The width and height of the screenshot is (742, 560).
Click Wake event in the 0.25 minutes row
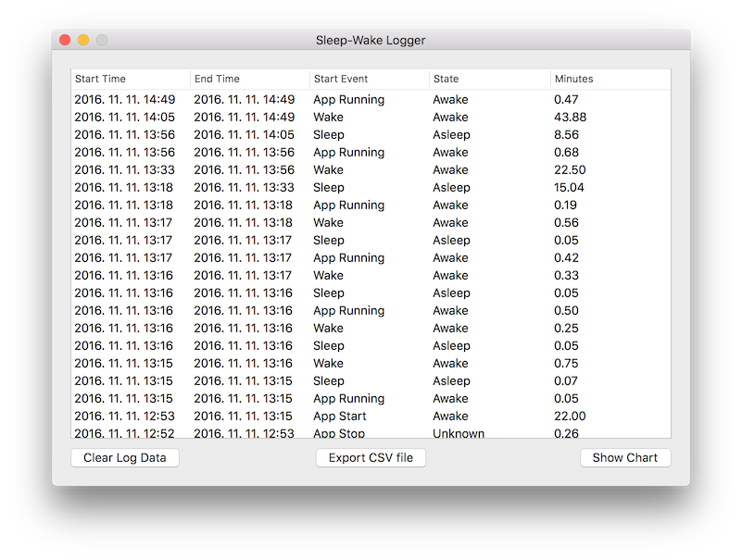coord(329,328)
